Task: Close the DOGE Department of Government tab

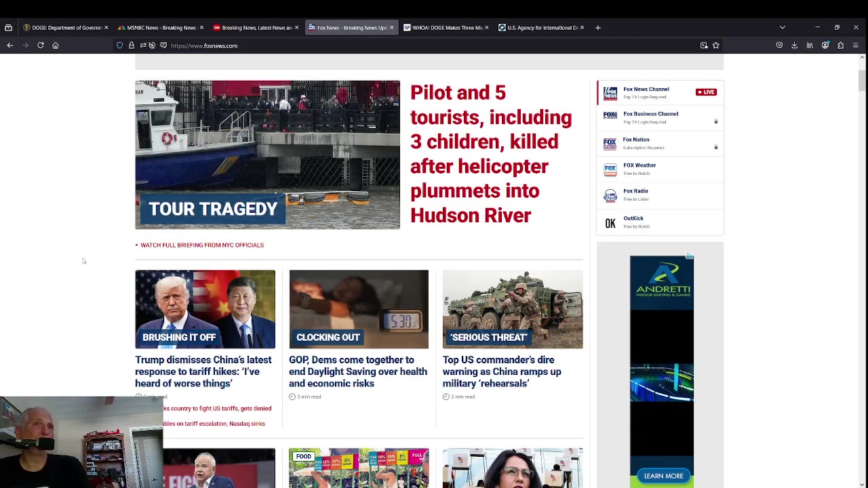Action: 106,28
